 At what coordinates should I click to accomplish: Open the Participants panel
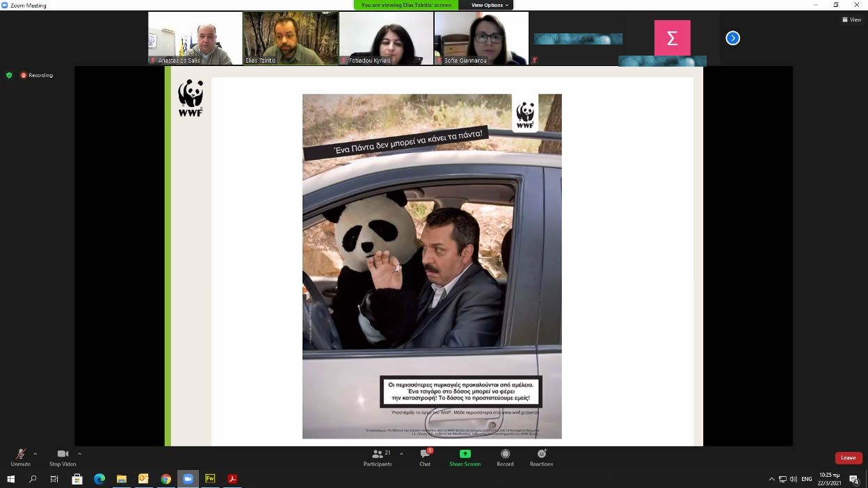click(x=378, y=457)
